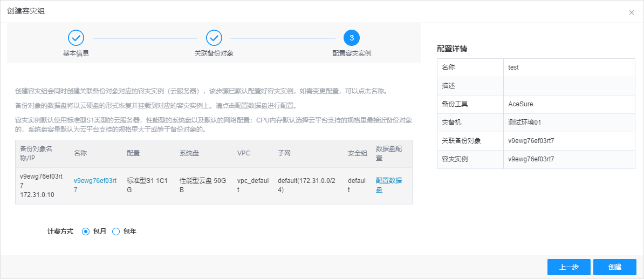
Task: Click the 配置容灾实例 step label
Action: [x=352, y=53]
